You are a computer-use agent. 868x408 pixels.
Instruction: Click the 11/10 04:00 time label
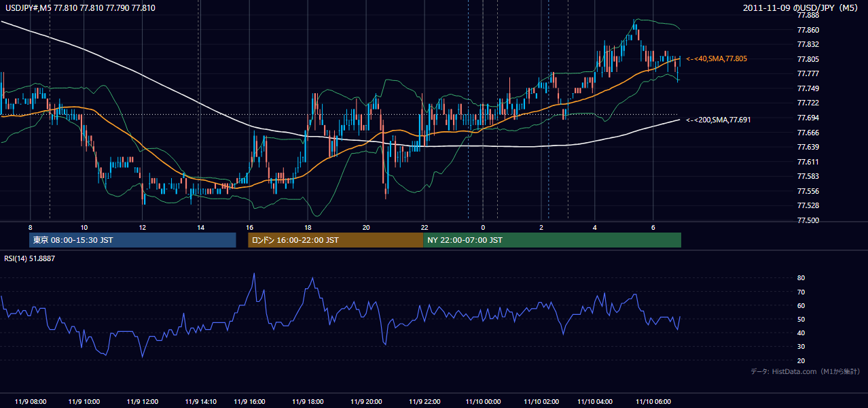coord(594,401)
